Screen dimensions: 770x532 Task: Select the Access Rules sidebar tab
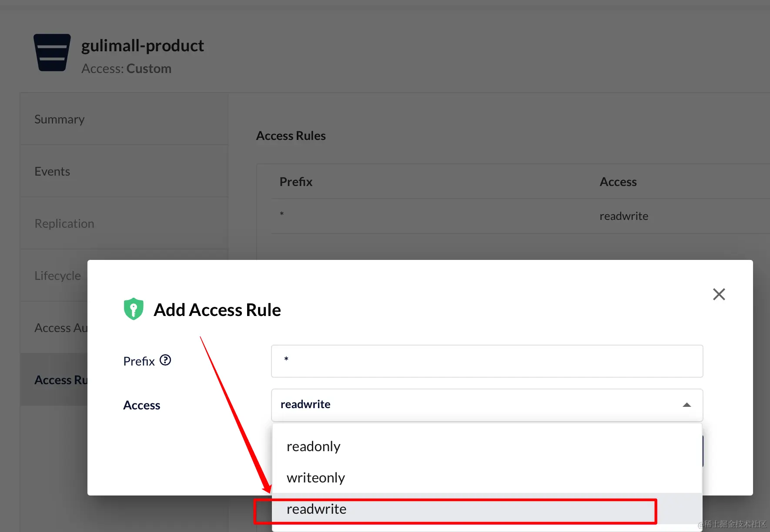click(61, 380)
